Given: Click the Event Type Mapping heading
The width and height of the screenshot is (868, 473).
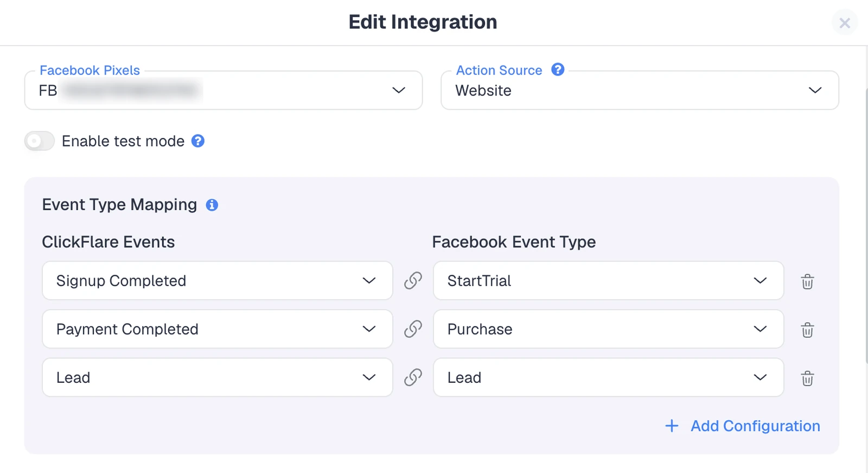Looking at the screenshot, I should point(119,205).
